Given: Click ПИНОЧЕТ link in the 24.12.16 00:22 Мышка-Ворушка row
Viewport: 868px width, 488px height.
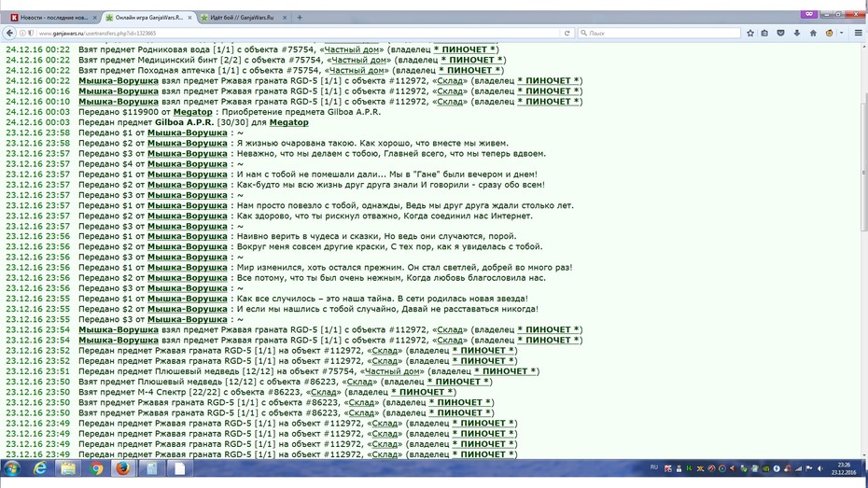Looking at the screenshot, I should 548,81.
